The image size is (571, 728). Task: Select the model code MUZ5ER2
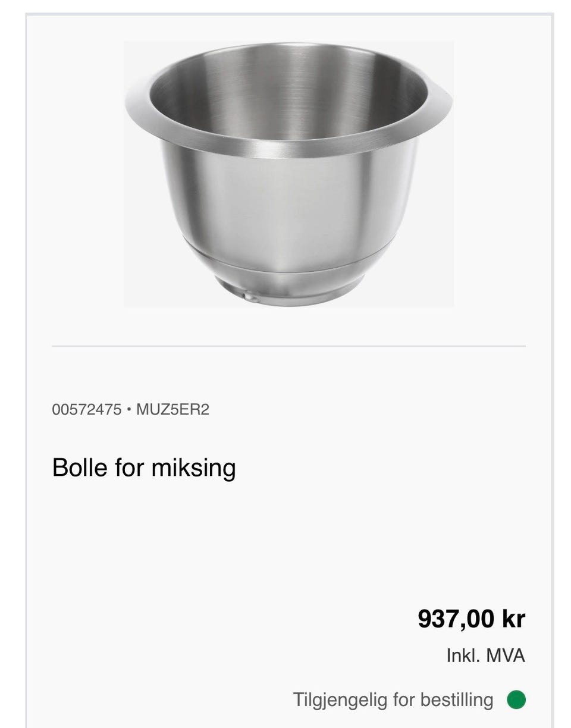tap(172, 410)
